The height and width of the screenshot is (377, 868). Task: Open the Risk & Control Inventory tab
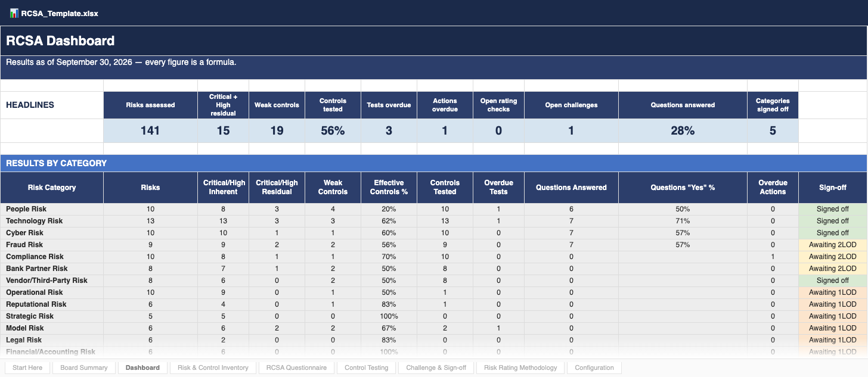coord(213,367)
